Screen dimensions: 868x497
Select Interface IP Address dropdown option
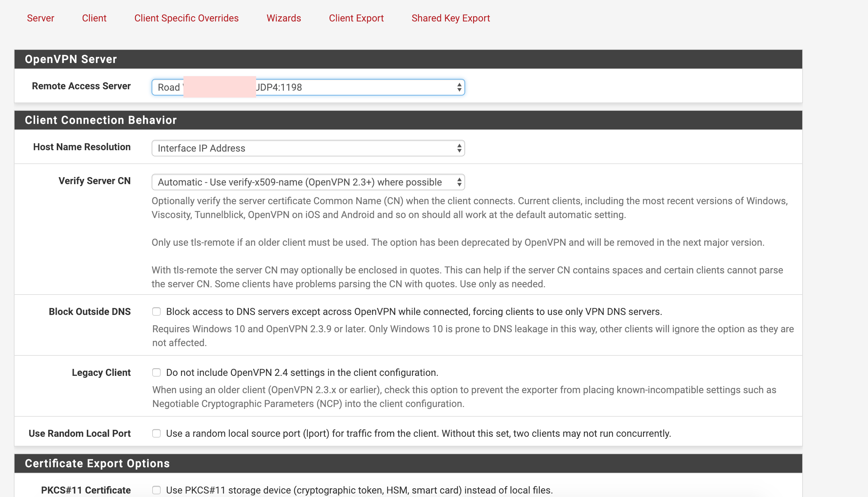pyautogui.click(x=308, y=148)
